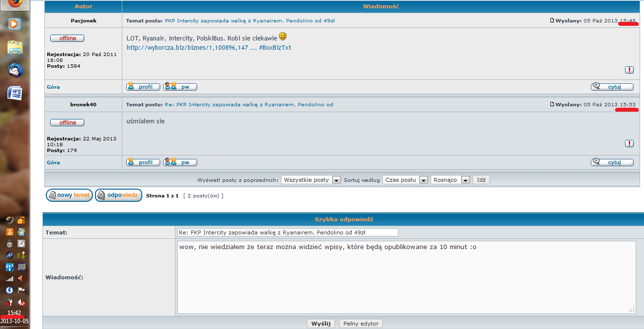This screenshot has width=644, height=329.
Task: Quote bronek40's post with cytuj
Action: tap(612, 162)
